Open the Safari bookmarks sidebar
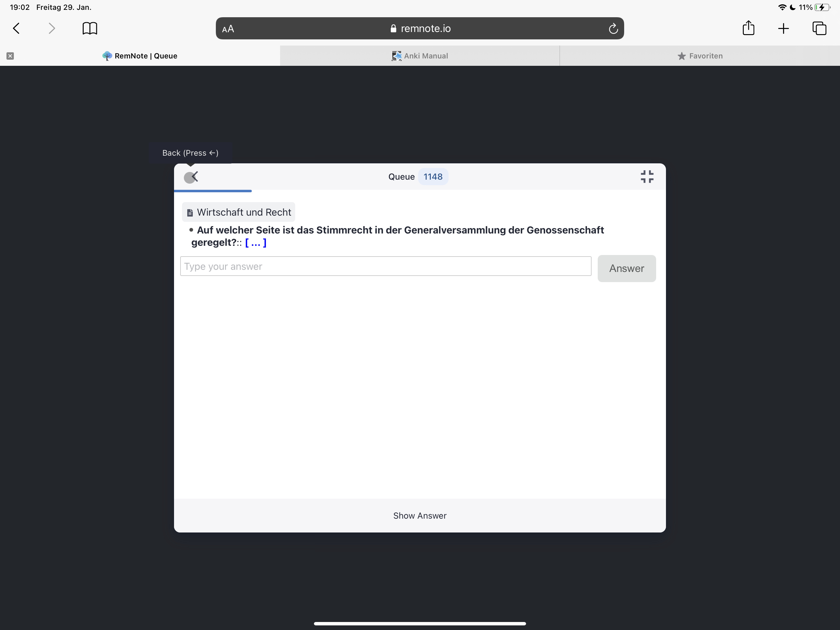The height and width of the screenshot is (630, 840). click(89, 28)
